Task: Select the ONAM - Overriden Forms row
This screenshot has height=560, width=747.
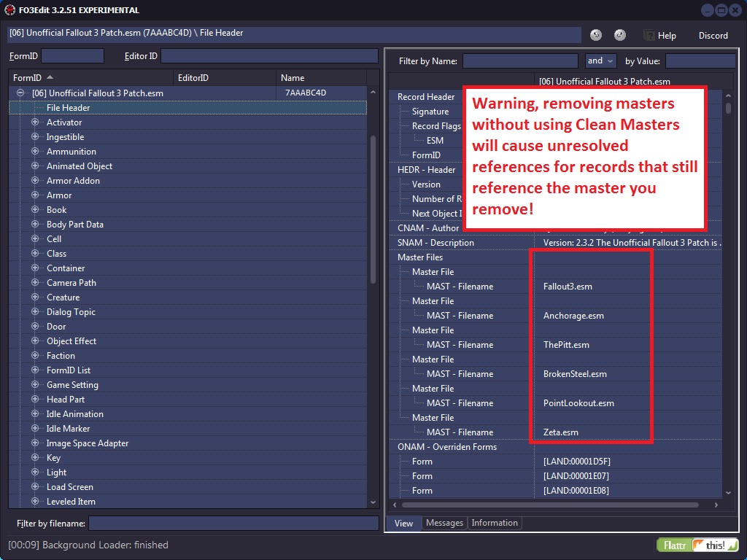Action: [x=555, y=447]
